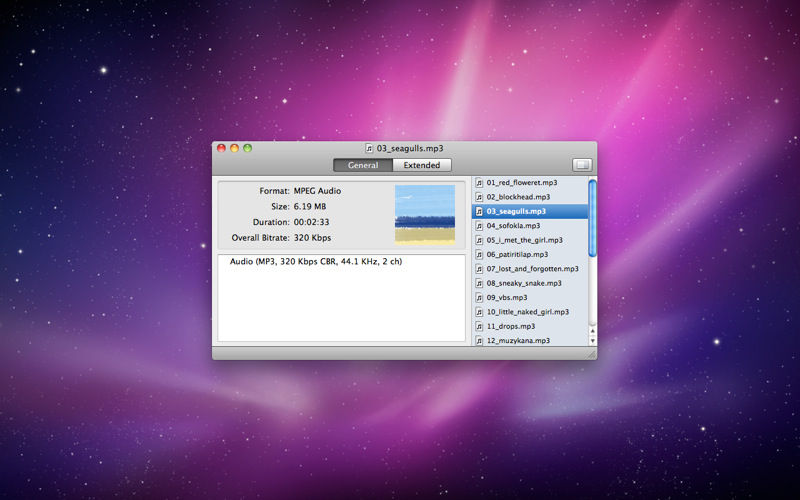800x500 pixels.
Task: Click the 6.19 MB size value
Action: (310, 207)
